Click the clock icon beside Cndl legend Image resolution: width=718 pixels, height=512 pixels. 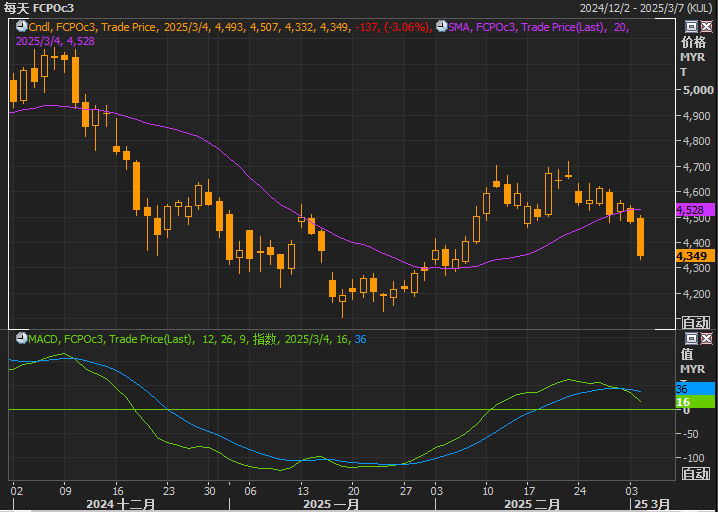coord(20,27)
